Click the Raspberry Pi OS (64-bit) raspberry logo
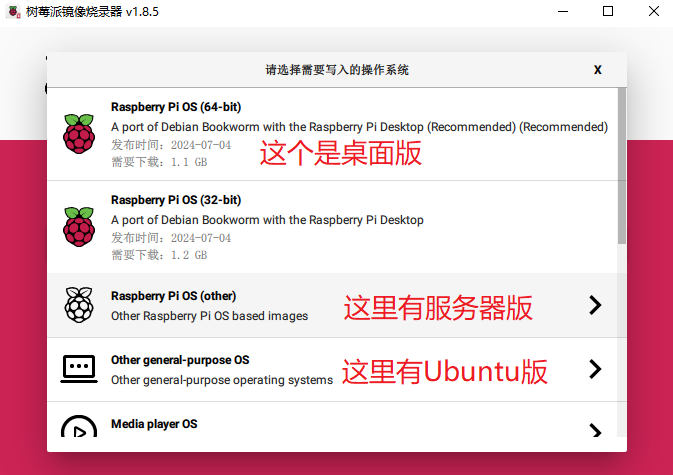Screen dimensions: 673x475 (x=79, y=133)
